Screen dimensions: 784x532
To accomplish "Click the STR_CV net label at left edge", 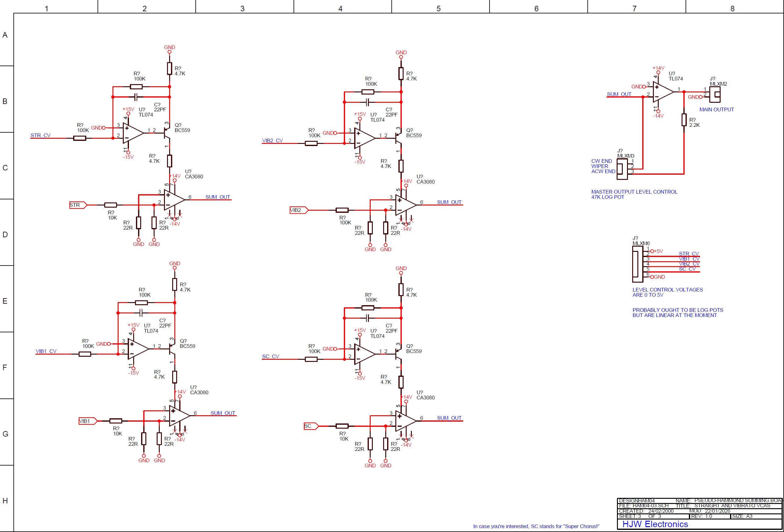I will tap(41, 136).
